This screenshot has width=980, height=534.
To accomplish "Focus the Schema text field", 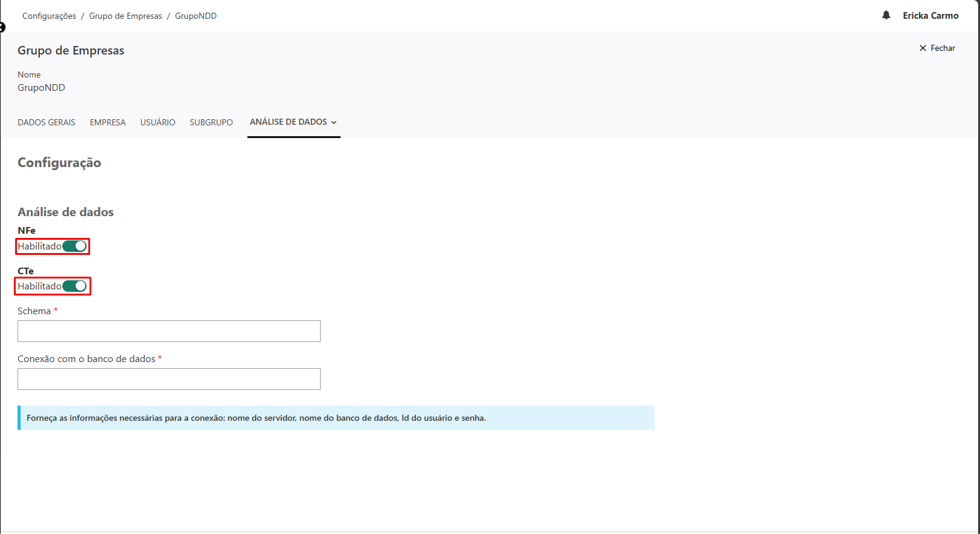I will [169, 331].
